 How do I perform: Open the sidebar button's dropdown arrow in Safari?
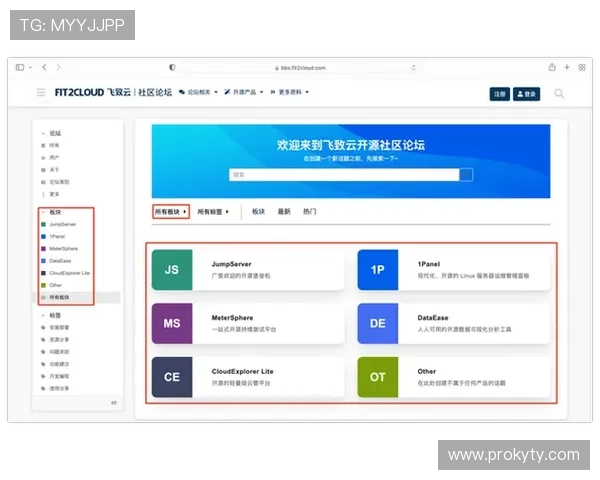[x=30, y=68]
